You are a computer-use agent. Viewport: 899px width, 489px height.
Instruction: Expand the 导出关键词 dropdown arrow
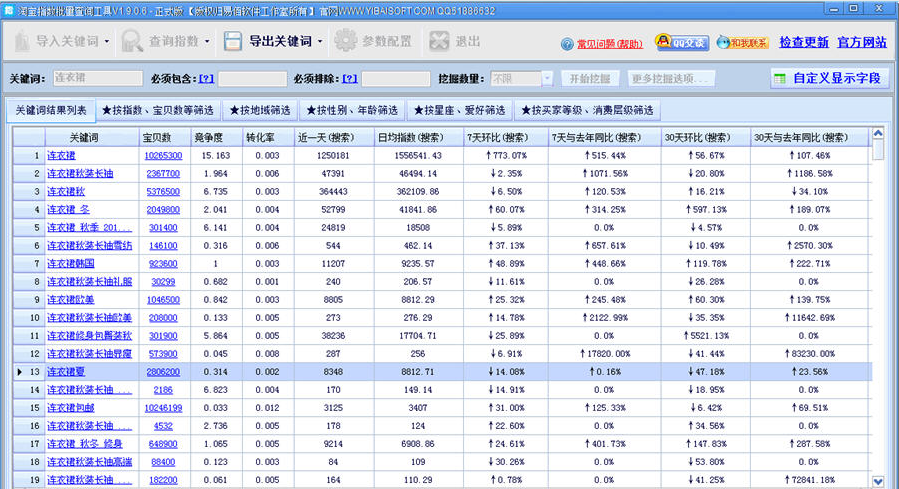pyautogui.click(x=320, y=42)
